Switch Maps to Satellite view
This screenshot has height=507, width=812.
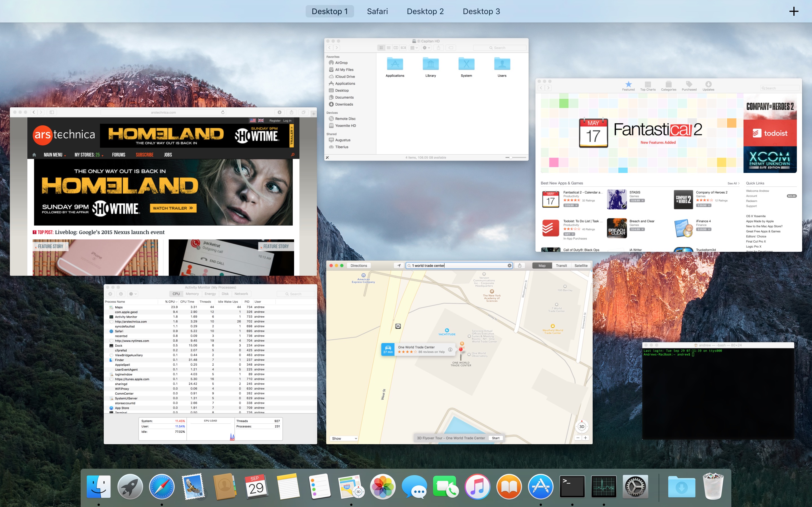[581, 266]
